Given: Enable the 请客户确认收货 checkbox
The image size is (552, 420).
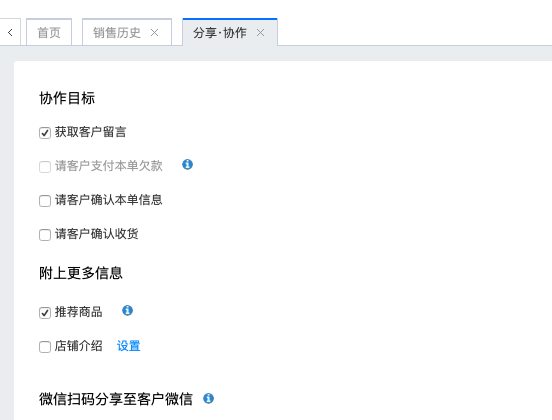Looking at the screenshot, I should pyautogui.click(x=45, y=235).
